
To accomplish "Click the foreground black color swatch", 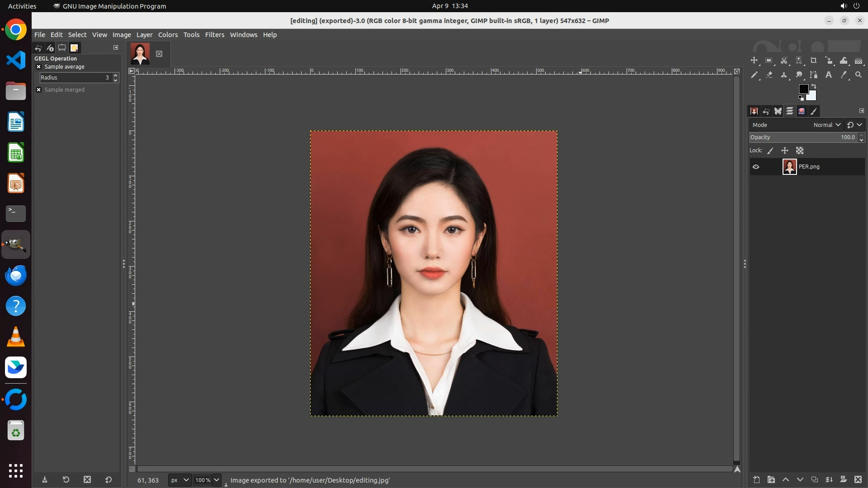I will [803, 89].
